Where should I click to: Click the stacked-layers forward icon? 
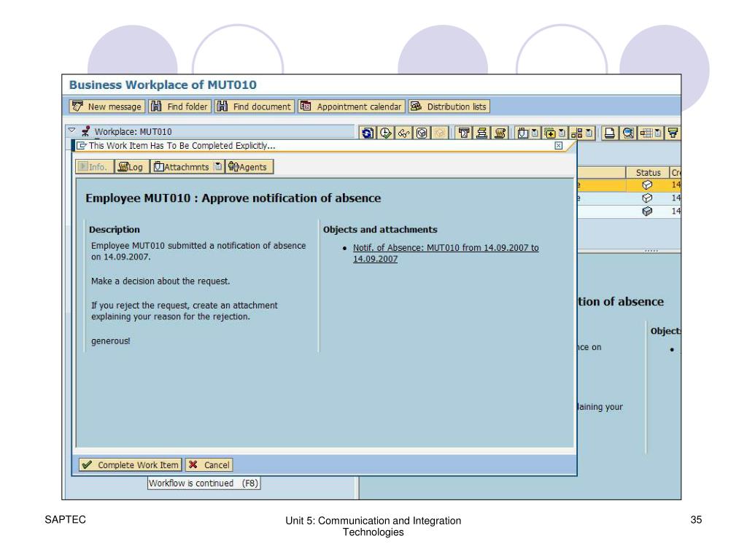coord(481,133)
